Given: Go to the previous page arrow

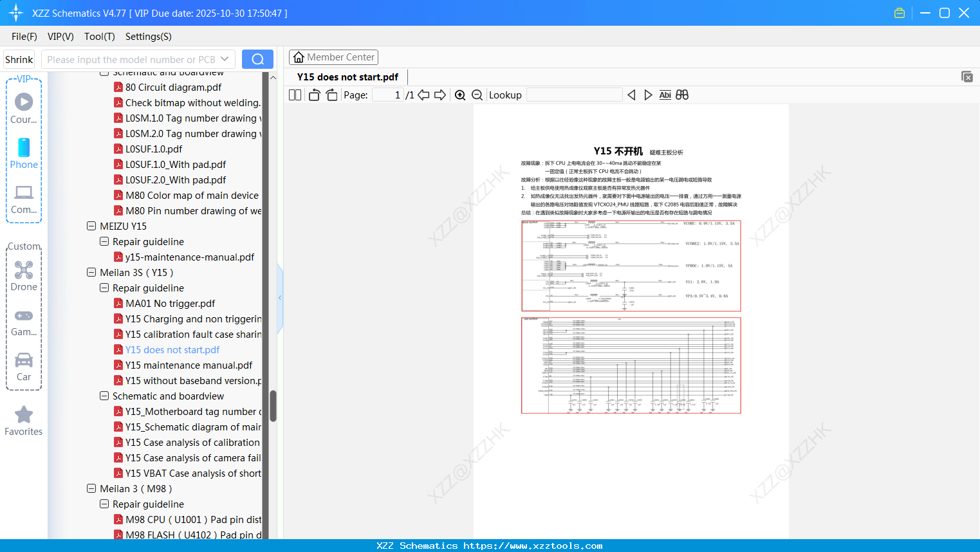Looking at the screenshot, I should point(423,95).
